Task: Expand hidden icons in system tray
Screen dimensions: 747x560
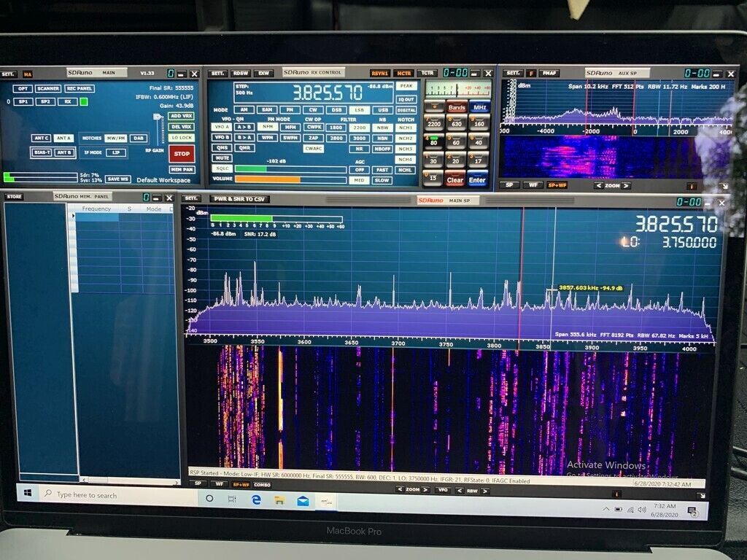Action: [x=607, y=509]
